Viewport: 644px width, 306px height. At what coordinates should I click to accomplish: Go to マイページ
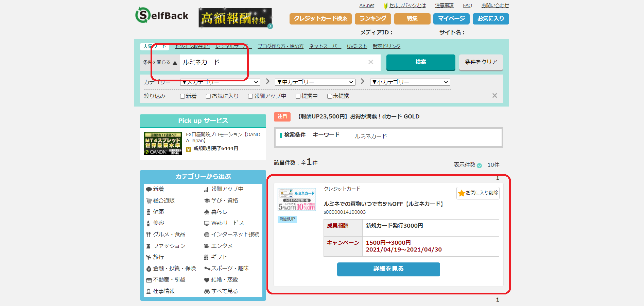(x=451, y=18)
